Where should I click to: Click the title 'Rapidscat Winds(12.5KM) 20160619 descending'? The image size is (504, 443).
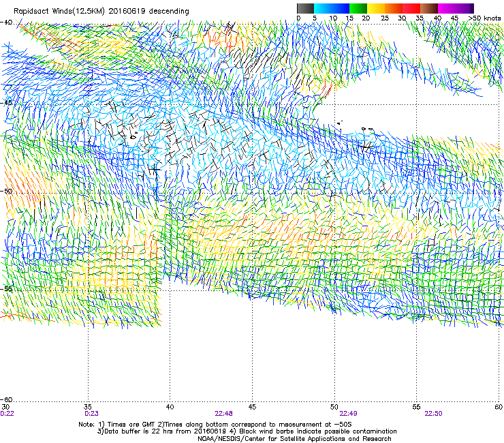coord(101,11)
